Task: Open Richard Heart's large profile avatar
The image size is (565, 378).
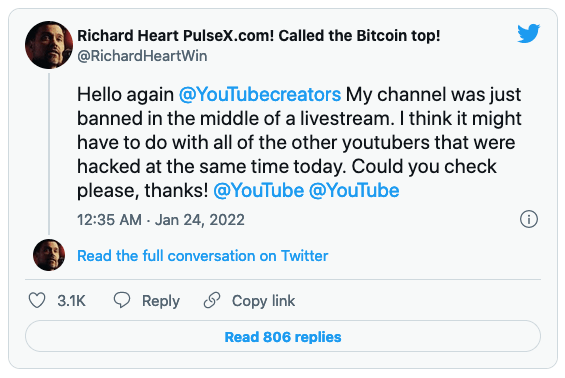Action: pyautogui.click(x=49, y=45)
